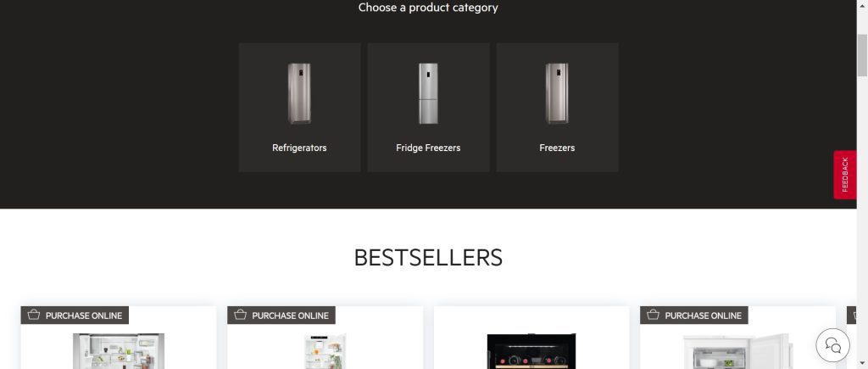Viewport: 868px width, 369px height.
Task: View the tall open fridge bestseller thumbnail
Action: pos(325,351)
